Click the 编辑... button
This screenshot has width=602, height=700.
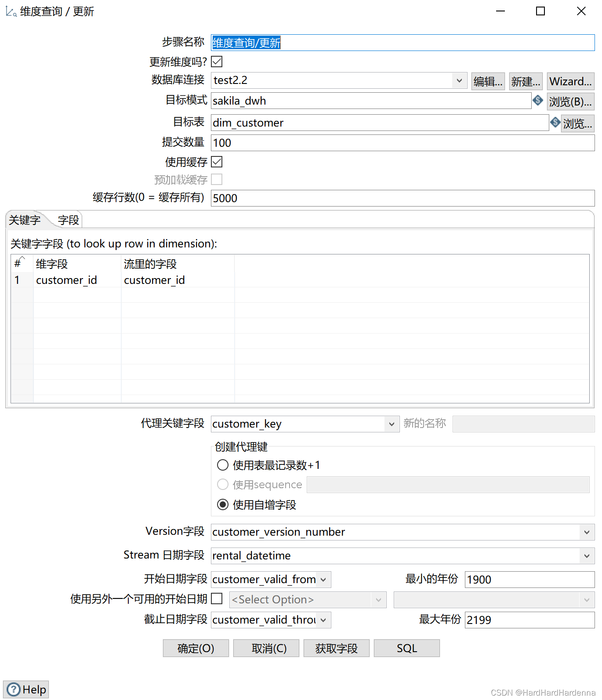[x=488, y=81]
